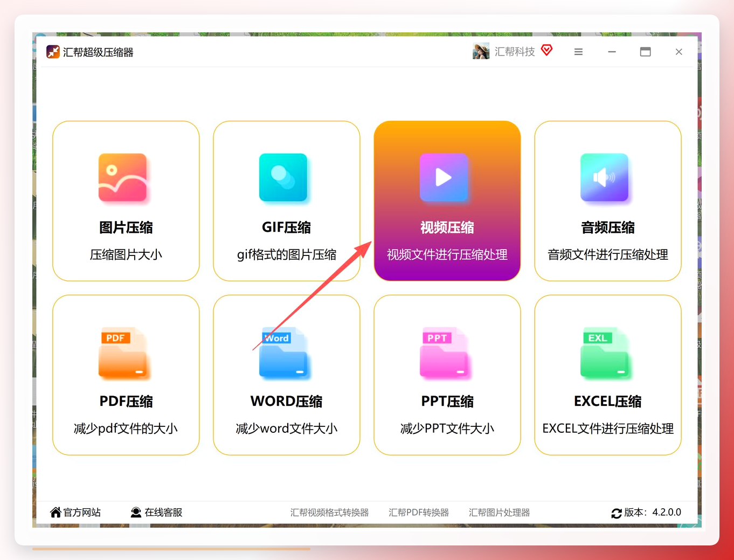Open the PPT压缩 pink folder icon
This screenshot has width=734, height=560.
pyautogui.click(x=444, y=352)
